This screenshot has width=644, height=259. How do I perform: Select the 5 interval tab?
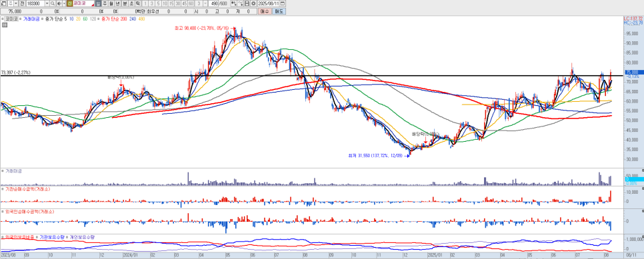pyautogui.click(x=159, y=3)
